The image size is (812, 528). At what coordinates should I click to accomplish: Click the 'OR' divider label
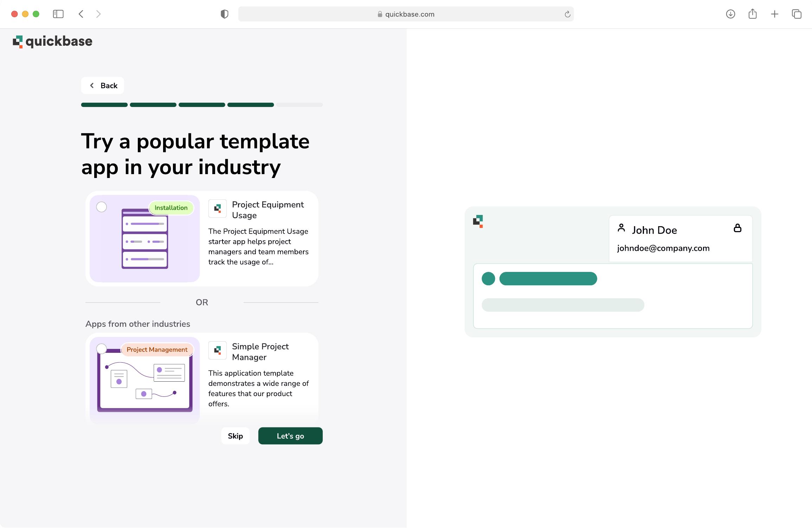coord(202,303)
